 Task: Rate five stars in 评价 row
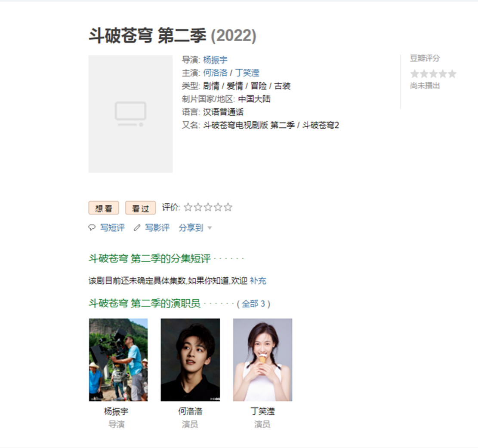pyautogui.click(x=228, y=207)
